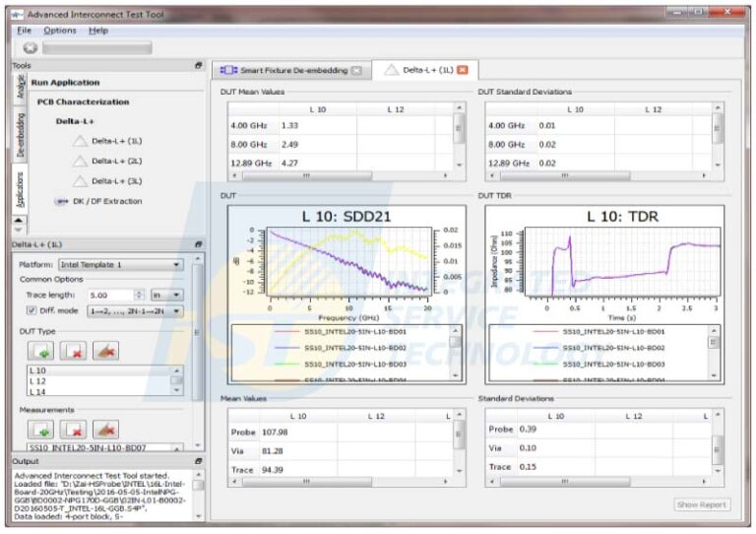Click the progress bar in the toolbar

(97, 47)
